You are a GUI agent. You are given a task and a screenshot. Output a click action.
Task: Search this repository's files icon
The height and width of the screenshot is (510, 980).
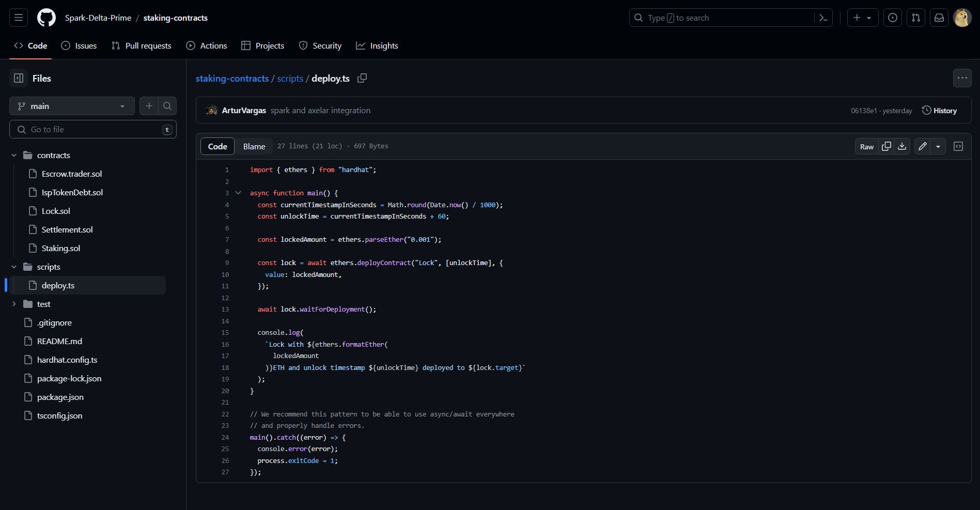click(x=167, y=106)
